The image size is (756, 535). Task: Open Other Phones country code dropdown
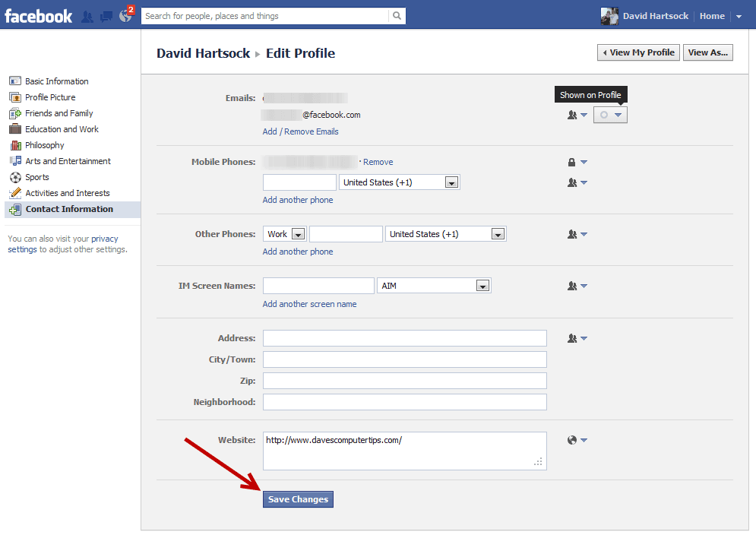(445, 234)
